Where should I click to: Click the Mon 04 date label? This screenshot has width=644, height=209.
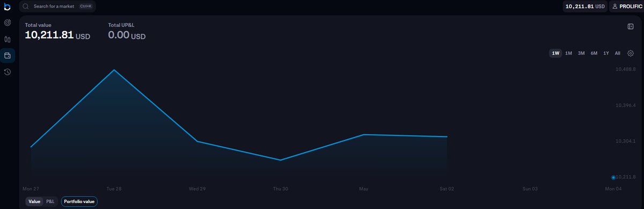[x=613, y=189]
